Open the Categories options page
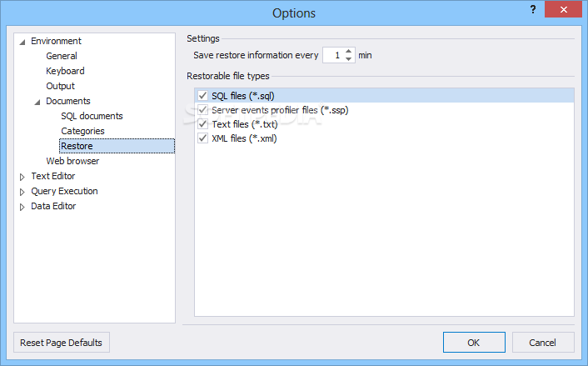588x366 pixels. (x=83, y=131)
